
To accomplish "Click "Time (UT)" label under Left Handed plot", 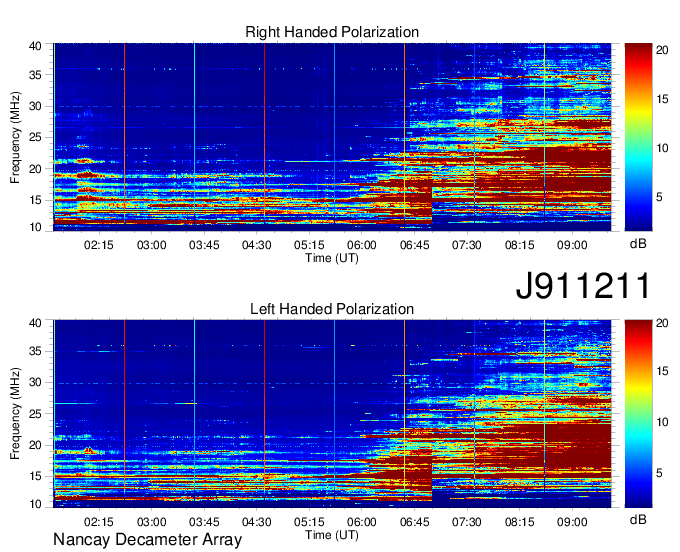I will pos(332,535).
